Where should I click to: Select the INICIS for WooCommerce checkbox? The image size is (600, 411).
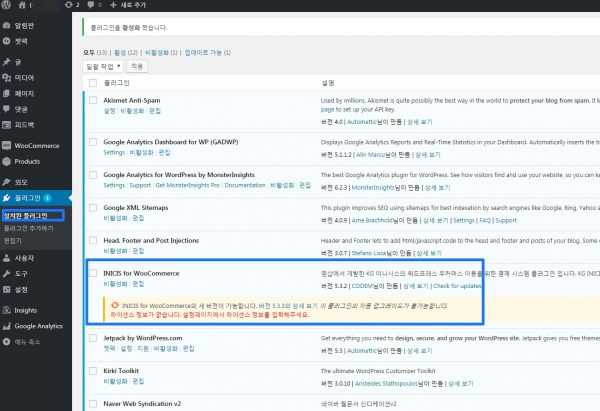click(93, 272)
